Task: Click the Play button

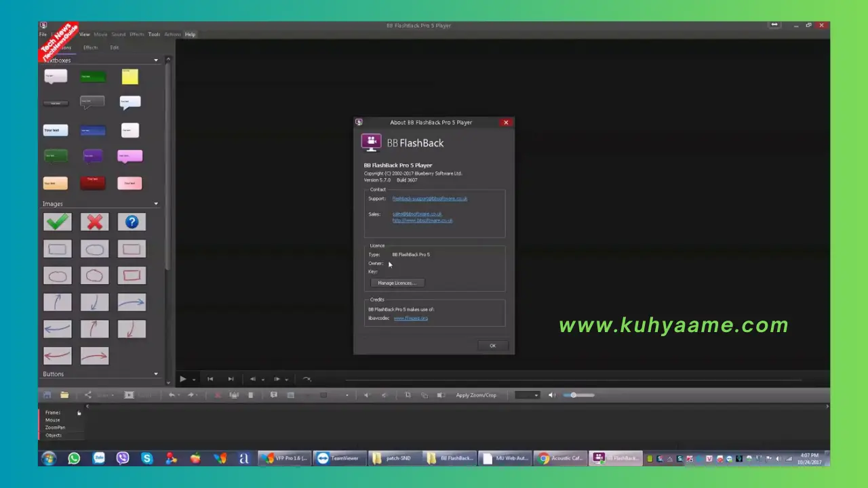Action: [182, 380]
